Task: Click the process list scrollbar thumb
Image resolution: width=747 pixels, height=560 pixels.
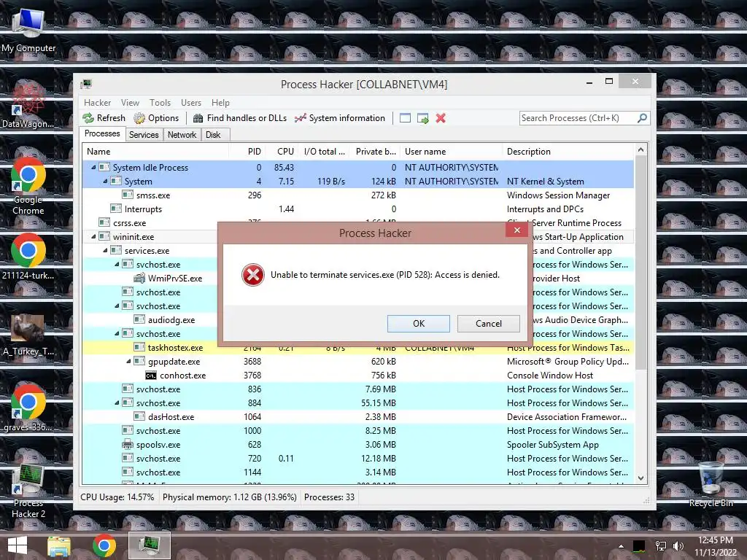Action: pyautogui.click(x=640, y=262)
